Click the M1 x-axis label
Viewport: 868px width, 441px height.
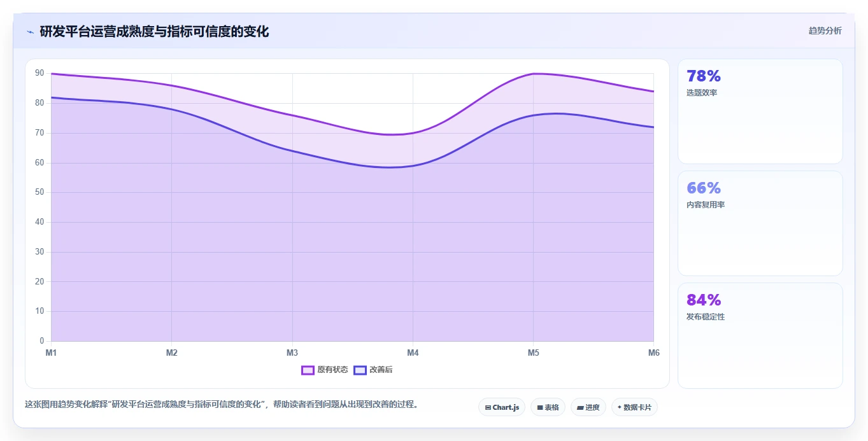51,353
